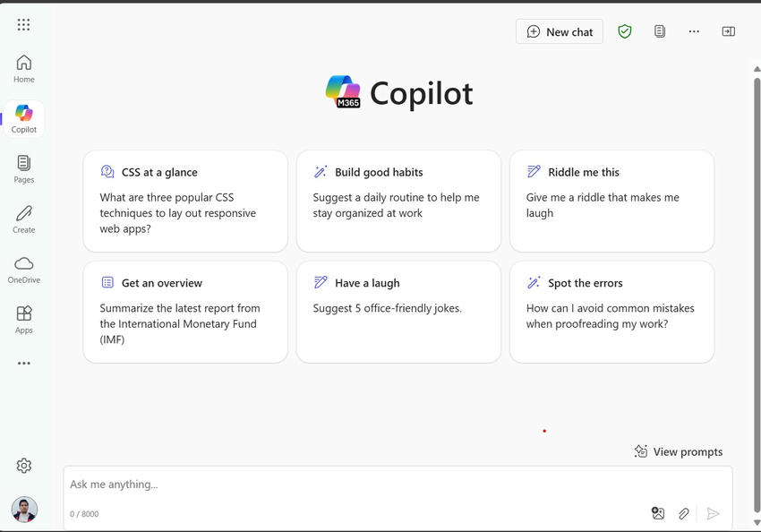This screenshot has height=532, width=761.
Task: Select the Copilot sidebar tab
Action: click(24, 118)
